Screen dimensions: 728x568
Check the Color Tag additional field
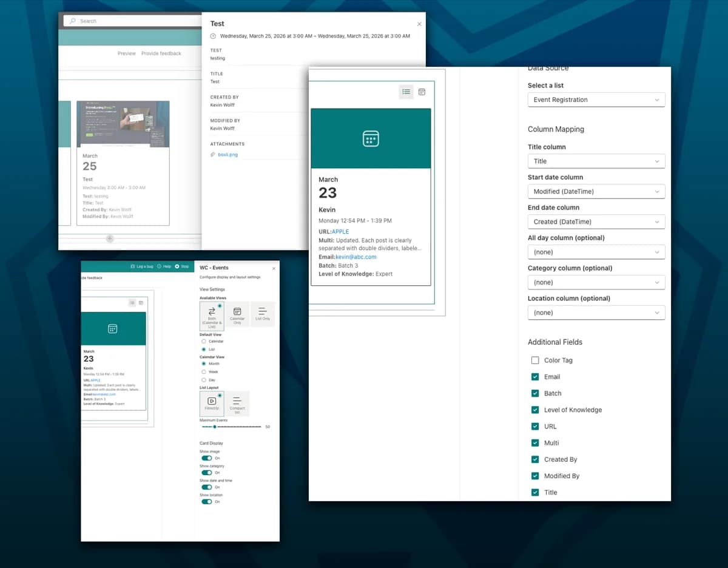click(535, 360)
